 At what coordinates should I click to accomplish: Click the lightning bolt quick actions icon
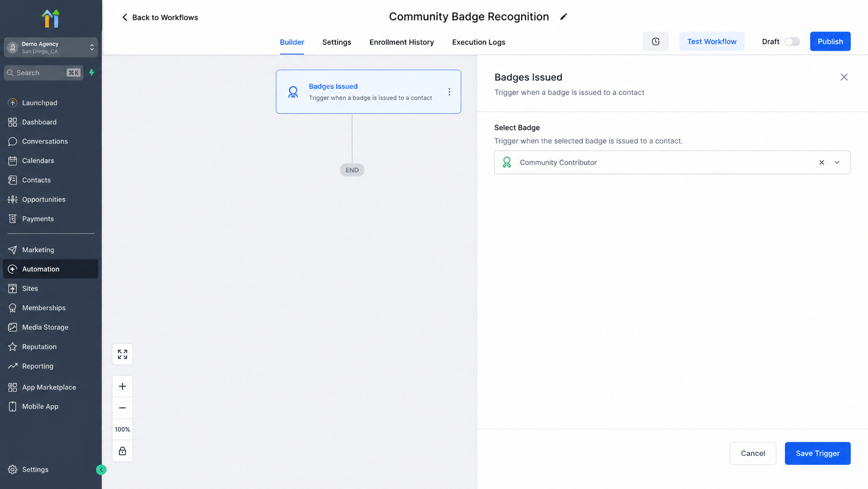pyautogui.click(x=92, y=73)
